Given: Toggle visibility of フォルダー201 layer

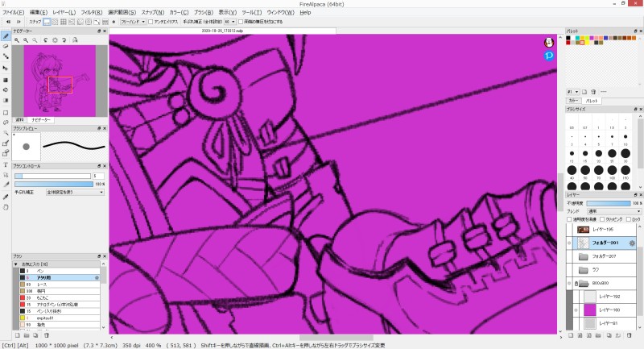Looking at the screenshot, I should (569, 243).
